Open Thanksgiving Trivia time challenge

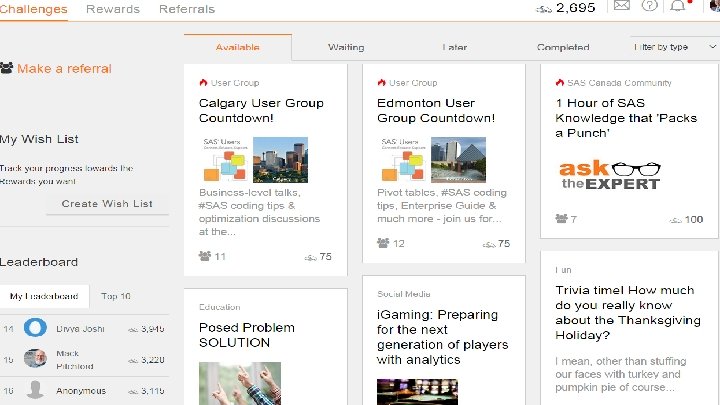pyautogui.click(x=628, y=312)
